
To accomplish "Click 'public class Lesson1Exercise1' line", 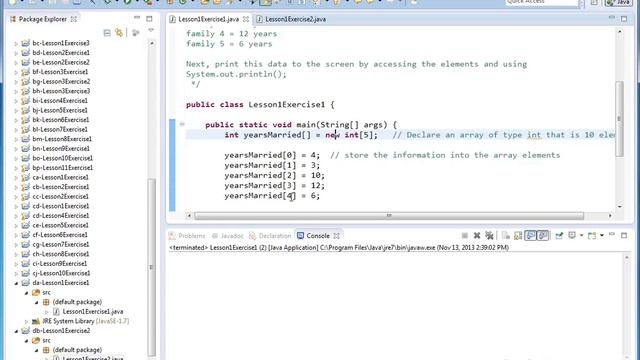I will [260, 104].
